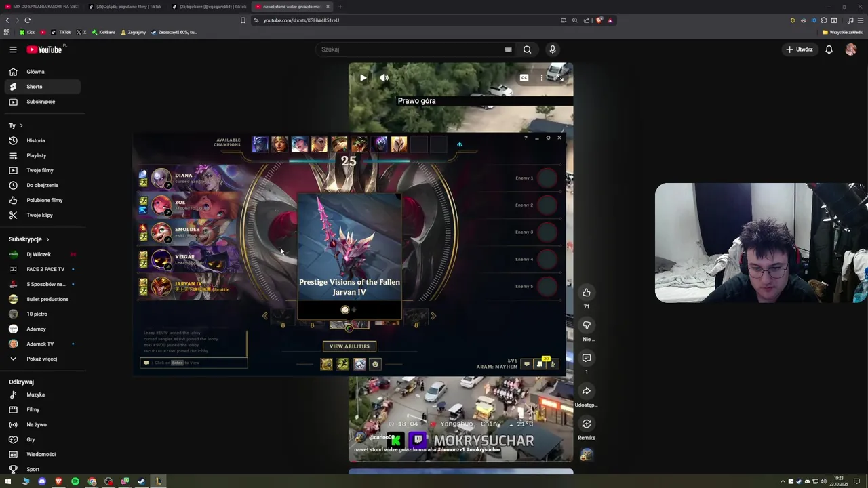Open Short's three-dot more options
Image resolution: width=868 pixels, height=488 pixels.
[x=541, y=78]
